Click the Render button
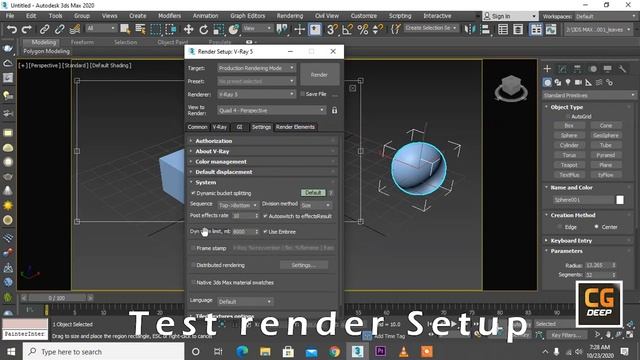Screen dimensions: 640x360 pyautogui.click(x=320, y=75)
